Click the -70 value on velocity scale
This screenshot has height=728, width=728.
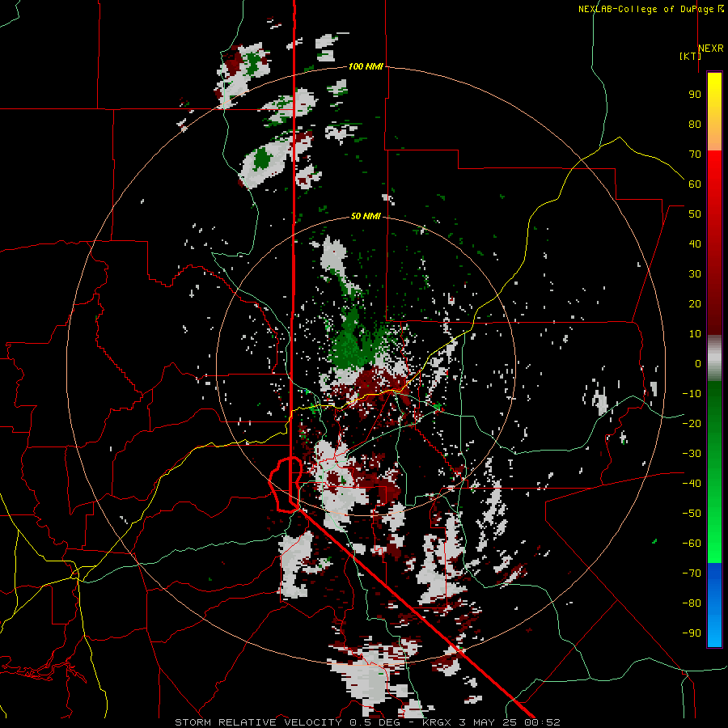point(692,574)
